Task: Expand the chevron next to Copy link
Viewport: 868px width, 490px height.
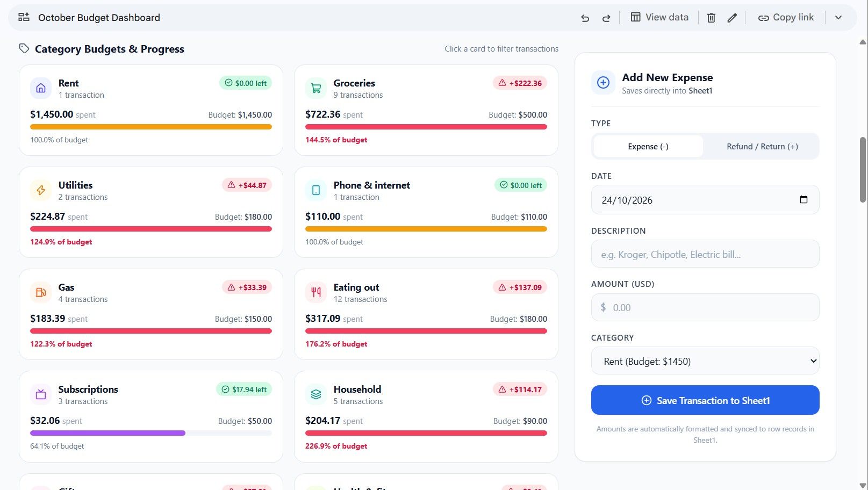Action: coord(838,18)
